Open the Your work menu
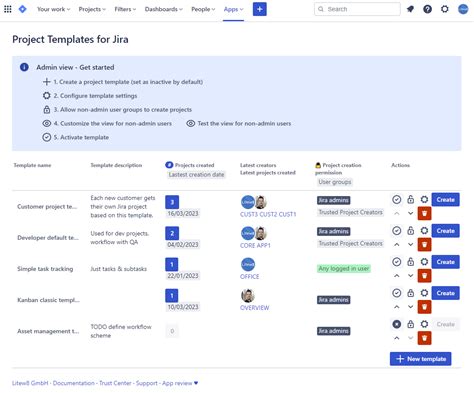This screenshot has width=474, height=393. (x=54, y=9)
